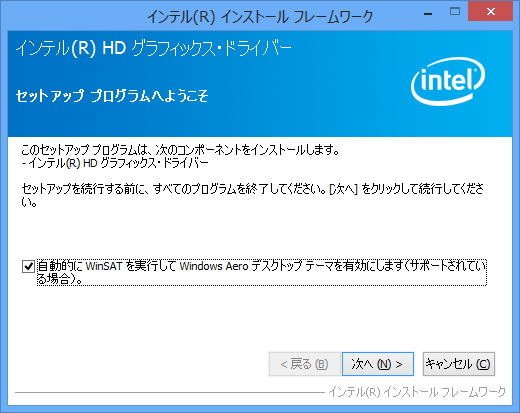Click the component line - インテル(R) HD グラフィックス・ドライバー
Viewport: 520px width, 413px height.
coord(115,163)
